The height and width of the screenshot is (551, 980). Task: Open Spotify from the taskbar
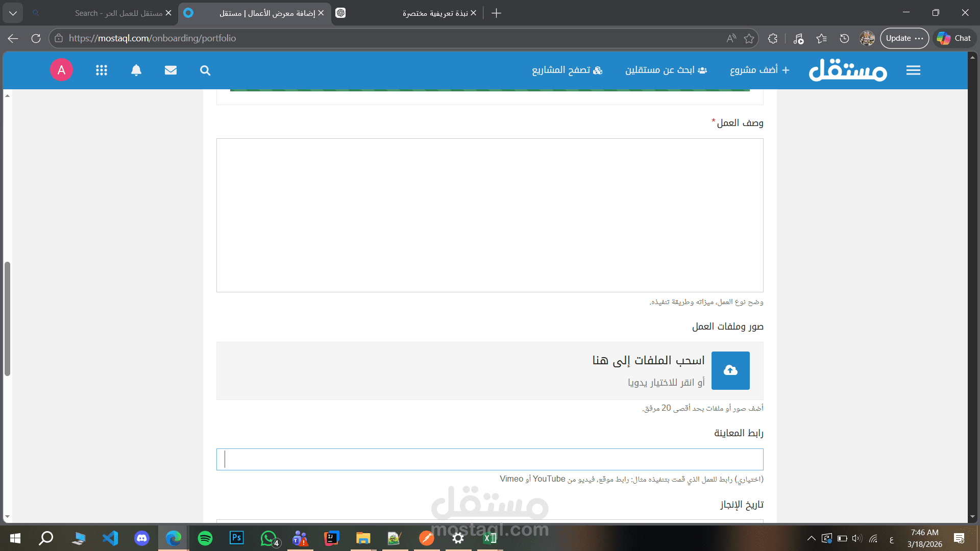205,538
